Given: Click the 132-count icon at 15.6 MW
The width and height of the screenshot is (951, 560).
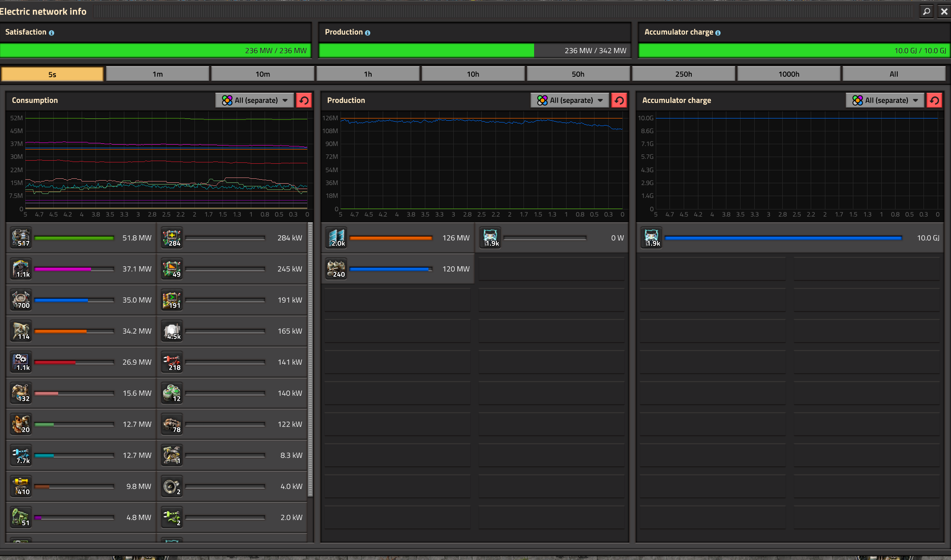Looking at the screenshot, I should [x=21, y=393].
